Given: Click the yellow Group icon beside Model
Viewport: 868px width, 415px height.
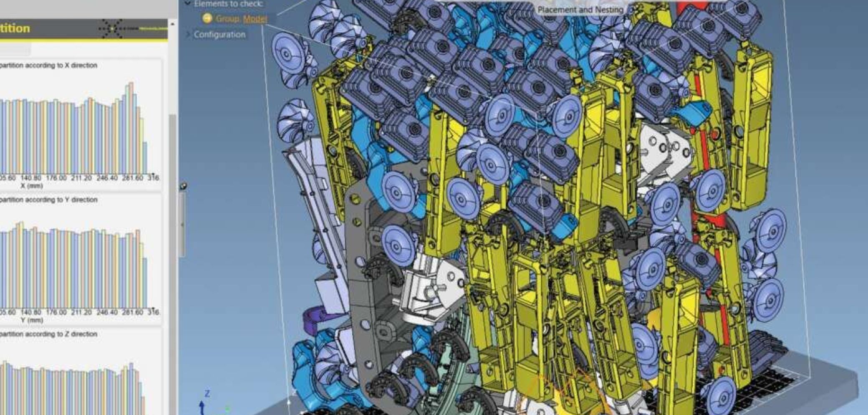Looking at the screenshot, I should point(207,18).
